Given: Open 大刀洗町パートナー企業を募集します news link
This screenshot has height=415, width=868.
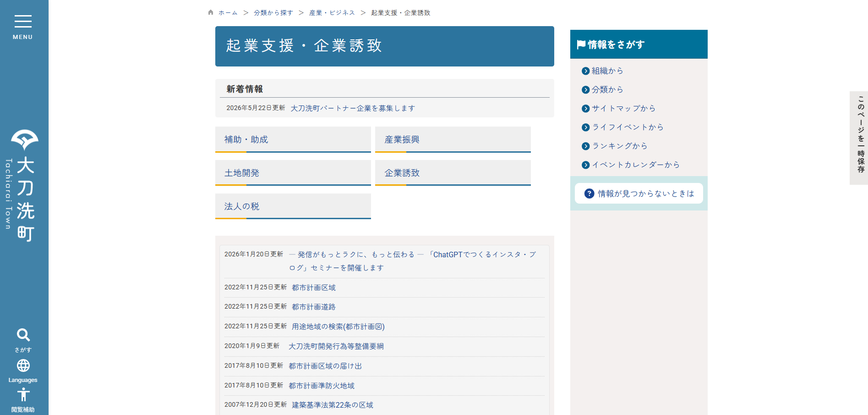Looking at the screenshot, I should tap(353, 108).
